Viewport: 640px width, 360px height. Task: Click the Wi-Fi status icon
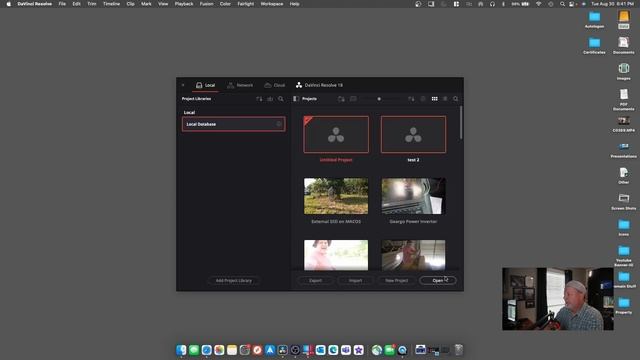(x=538, y=4)
